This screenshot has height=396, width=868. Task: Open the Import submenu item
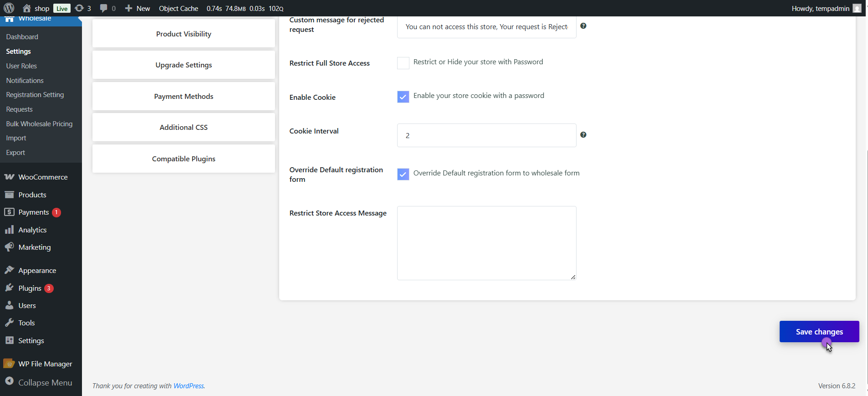click(16, 138)
